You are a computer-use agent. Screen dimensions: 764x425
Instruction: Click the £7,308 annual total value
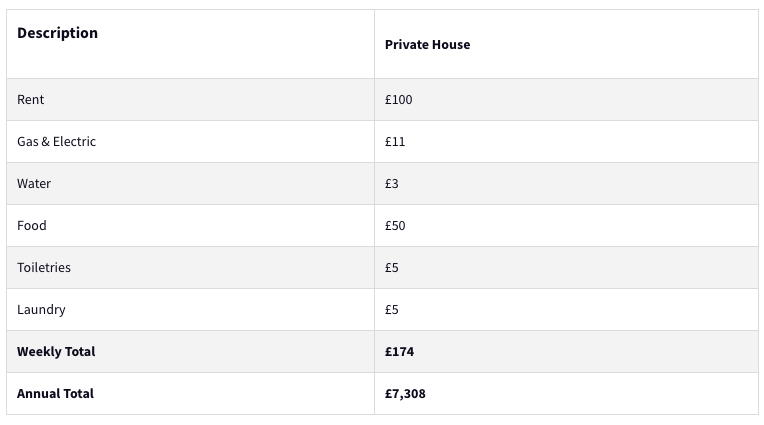click(406, 394)
